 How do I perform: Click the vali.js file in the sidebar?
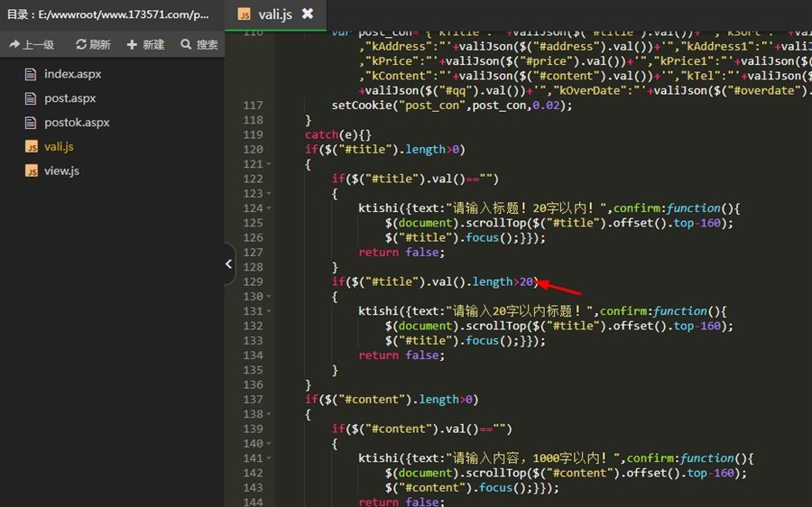(59, 146)
